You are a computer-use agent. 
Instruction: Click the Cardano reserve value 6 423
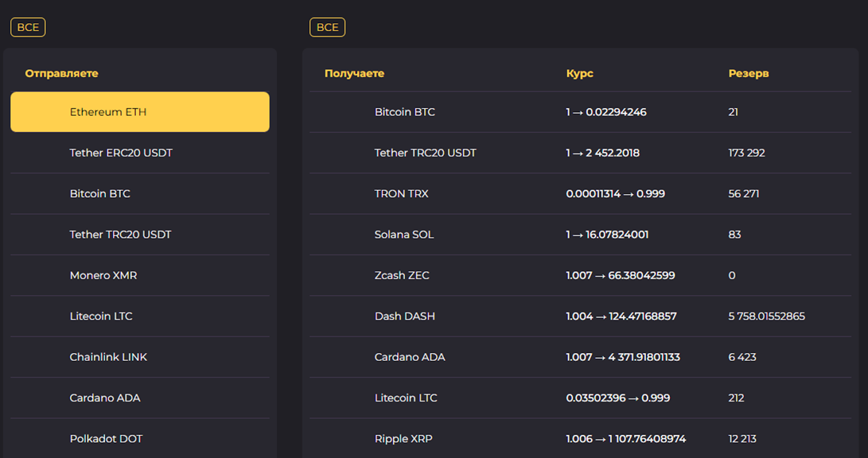click(742, 357)
